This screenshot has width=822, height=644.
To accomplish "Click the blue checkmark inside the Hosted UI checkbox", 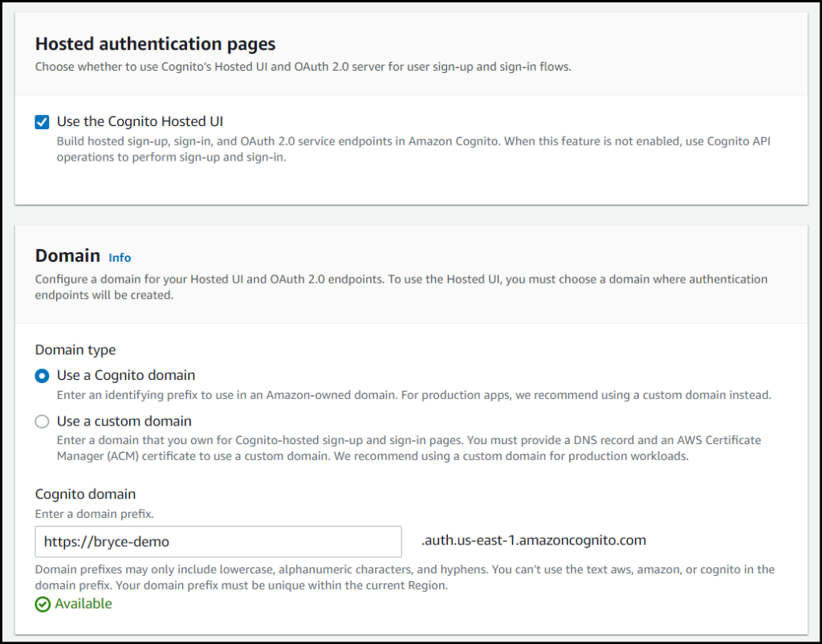I will 42,121.
